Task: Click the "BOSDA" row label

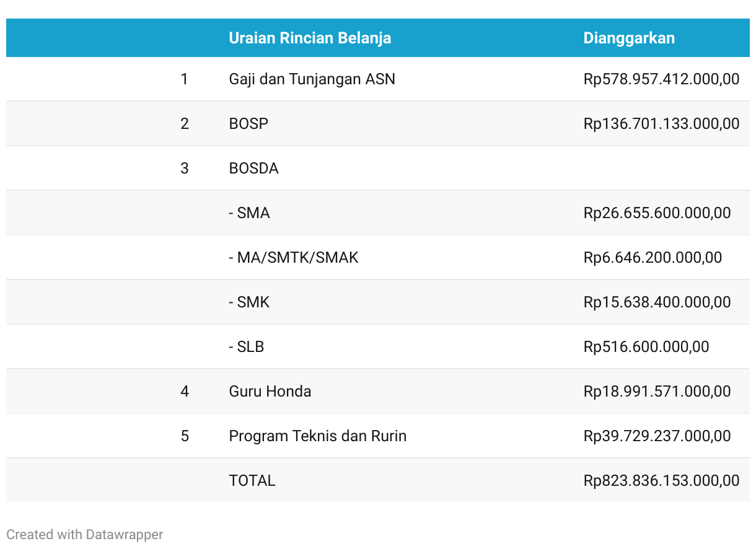Action: click(x=253, y=169)
